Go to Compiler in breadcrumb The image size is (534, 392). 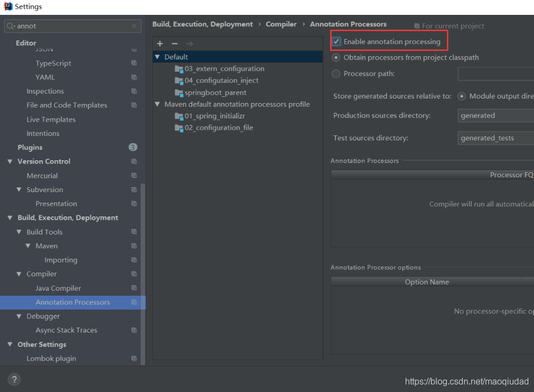pyautogui.click(x=281, y=24)
